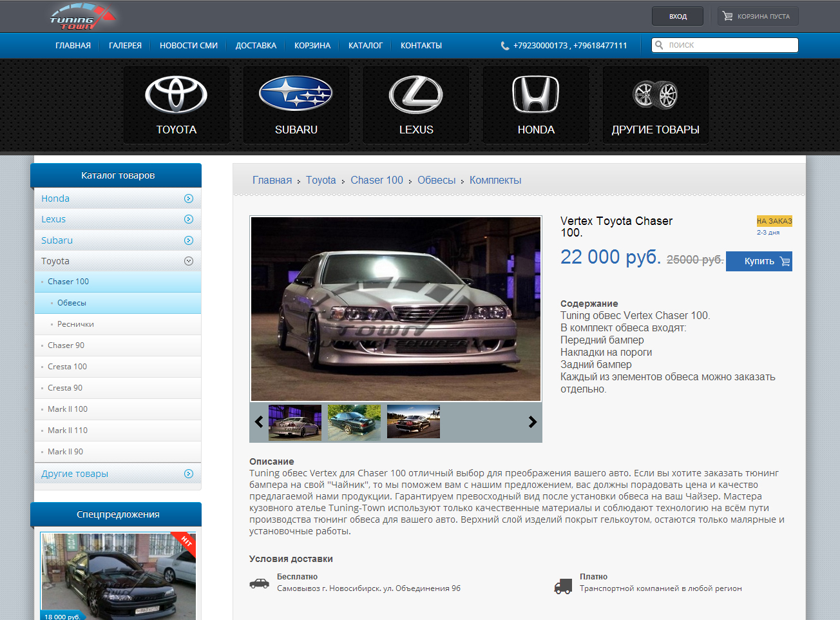Click the НА ЗАКАЗ availability label
The height and width of the screenshot is (620, 840).
click(x=774, y=221)
